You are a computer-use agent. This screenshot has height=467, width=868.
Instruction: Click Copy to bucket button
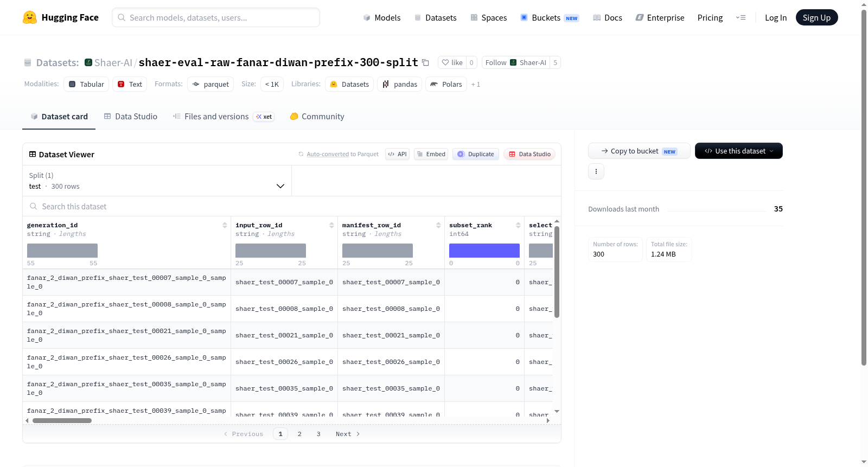tap(639, 151)
